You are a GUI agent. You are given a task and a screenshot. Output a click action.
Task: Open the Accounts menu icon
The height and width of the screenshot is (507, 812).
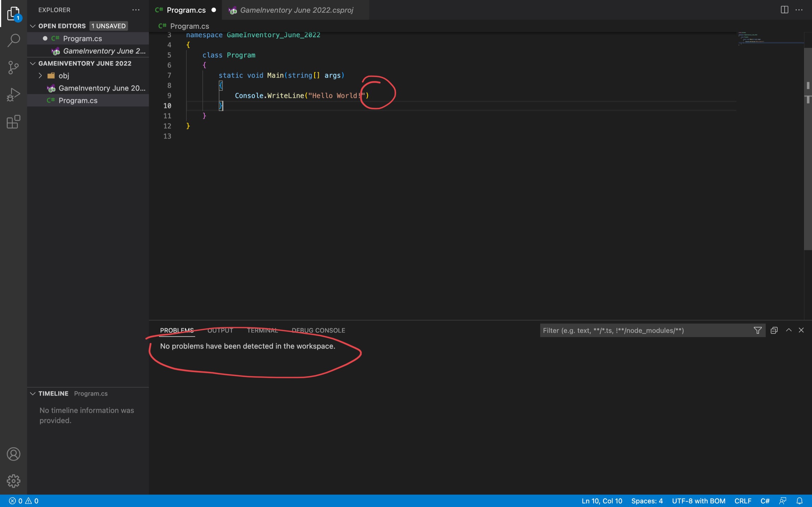click(13, 454)
